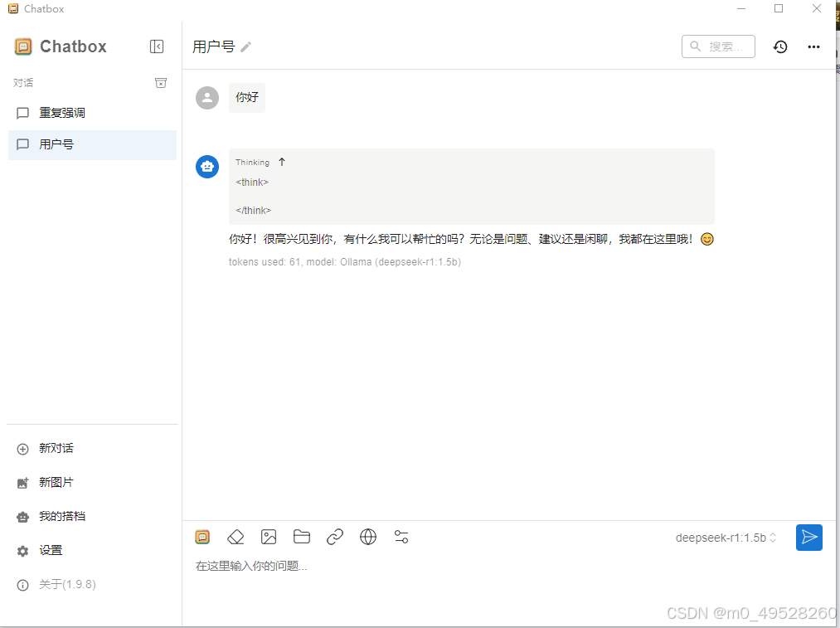Collapse the Thinking section arrow
The height and width of the screenshot is (628, 840).
pyautogui.click(x=282, y=162)
